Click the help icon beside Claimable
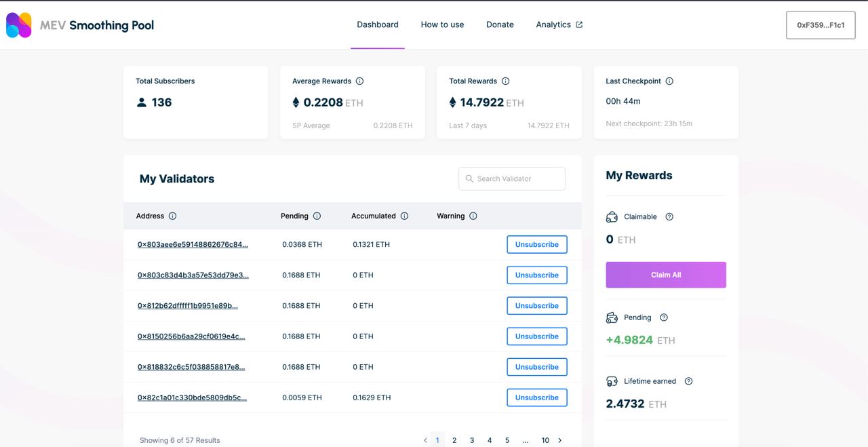The width and height of the screenshot is (868, 447). [669, 217]
